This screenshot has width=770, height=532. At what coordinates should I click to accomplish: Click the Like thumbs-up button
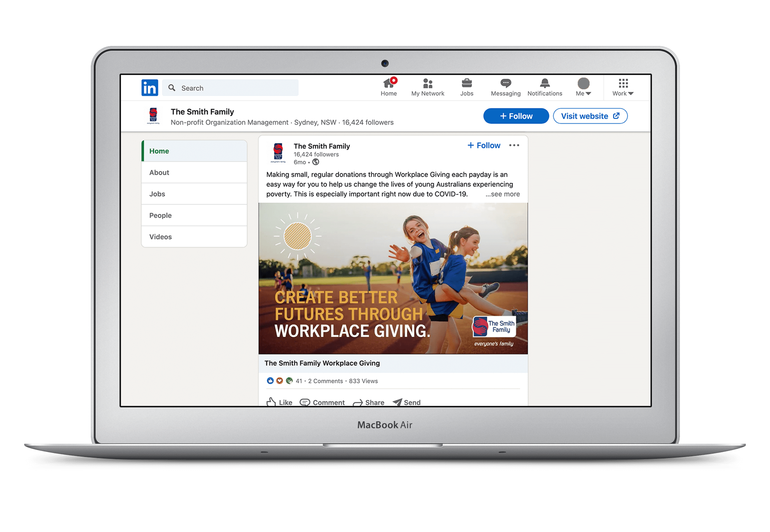[279, 402]
